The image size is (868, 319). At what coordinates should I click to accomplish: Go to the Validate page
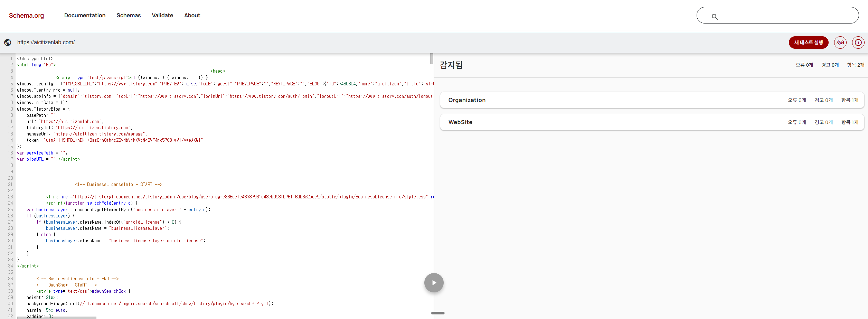pos(162,16)
